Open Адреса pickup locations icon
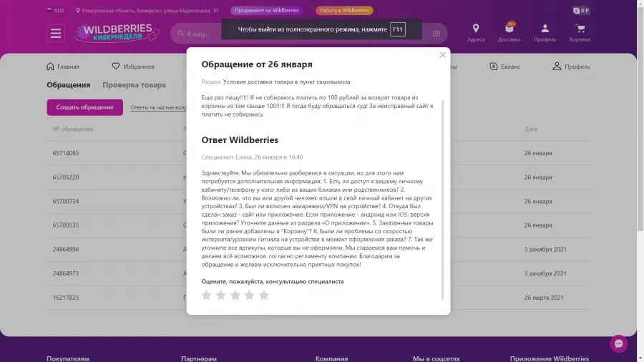 pyautogui.click(x=476, y=33)
